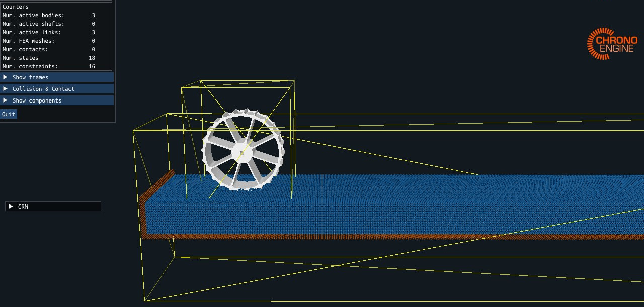Click the constraints value 16
This screenshot has width=644, height=307.
92,66
